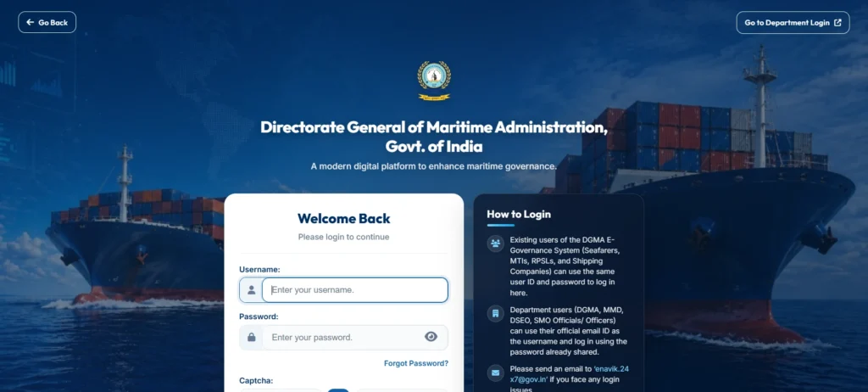The width and height of the screenshot is (868, 392).
Task: Open the Go to Department Login link
Action: point(793,23)
